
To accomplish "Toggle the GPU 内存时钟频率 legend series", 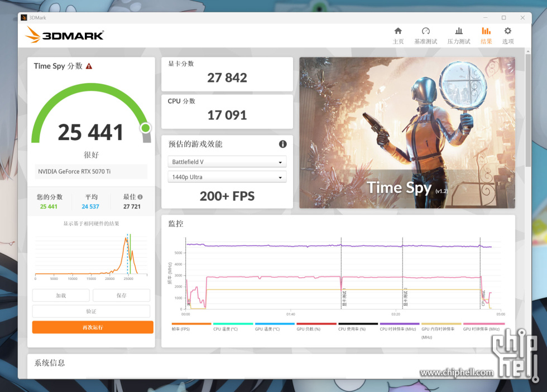I will coord(441,331).
